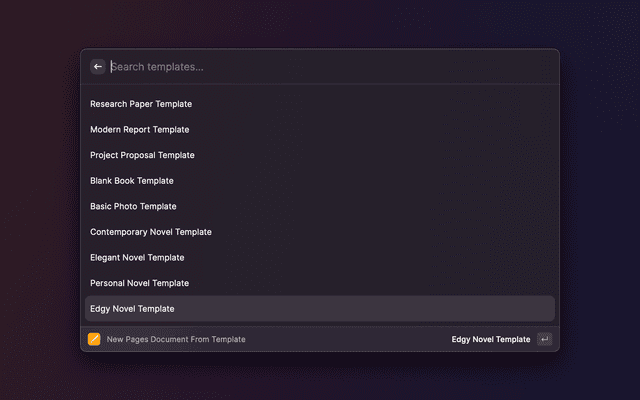This screenshot has height=400, width=640.
Task: Click the bold Edgy Novel Template footer action
Action: pos(491,339)
